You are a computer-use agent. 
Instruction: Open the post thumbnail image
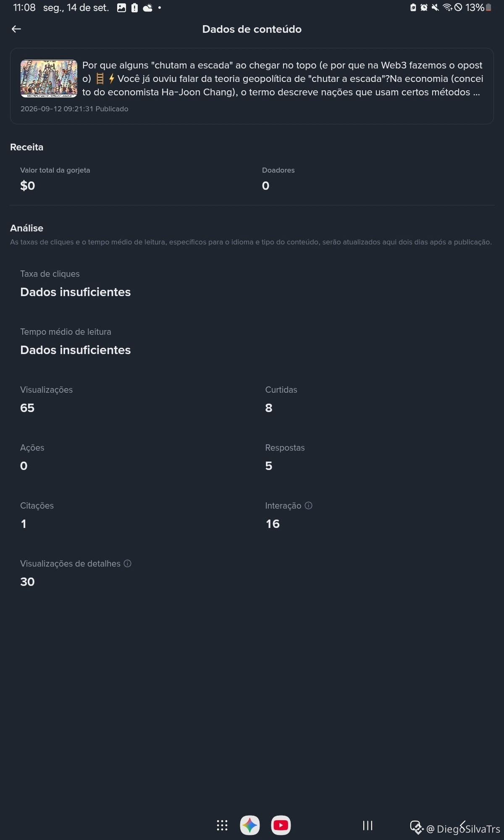pos(49,79)
